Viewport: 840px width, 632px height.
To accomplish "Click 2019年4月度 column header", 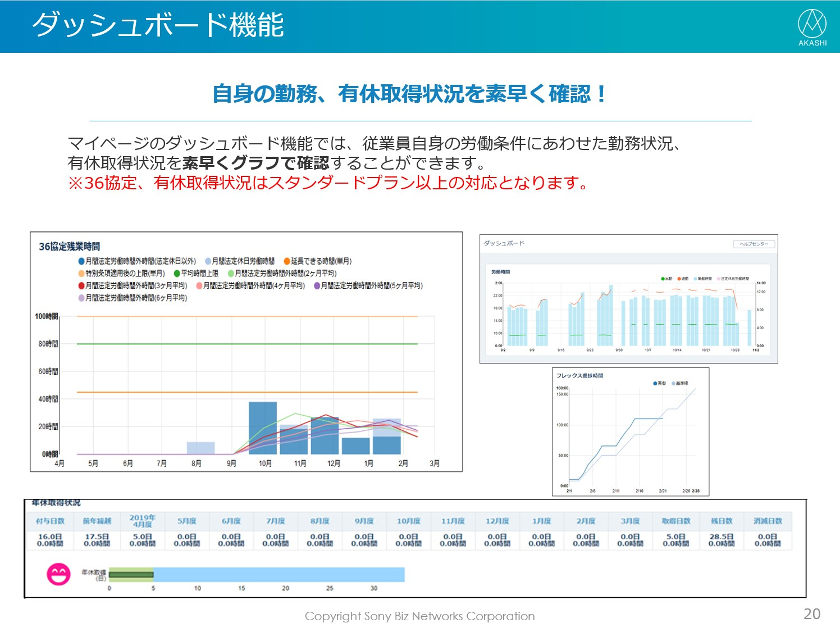I will (142, 521).
